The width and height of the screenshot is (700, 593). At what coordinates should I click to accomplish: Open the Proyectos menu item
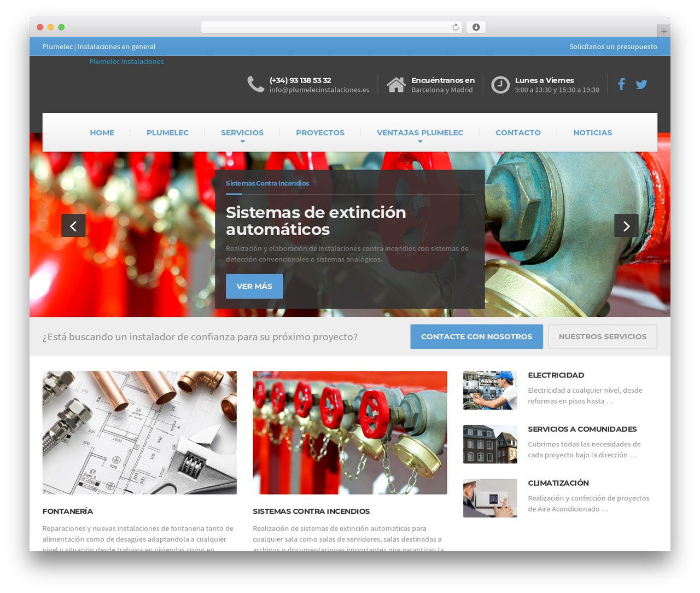[320, 132]
